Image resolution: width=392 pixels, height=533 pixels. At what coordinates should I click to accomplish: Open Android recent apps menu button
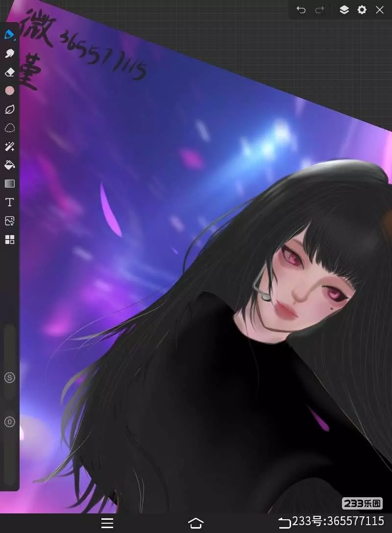[x=107, y=523]
